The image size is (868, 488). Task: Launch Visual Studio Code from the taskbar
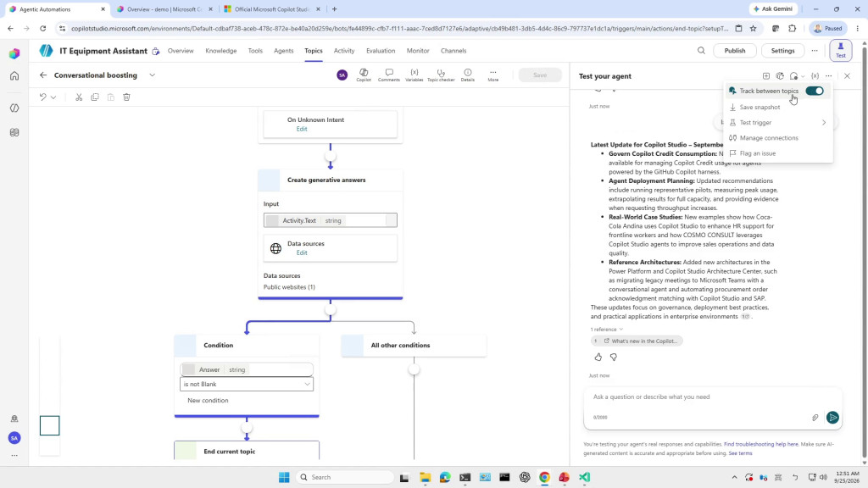(585, 478)
